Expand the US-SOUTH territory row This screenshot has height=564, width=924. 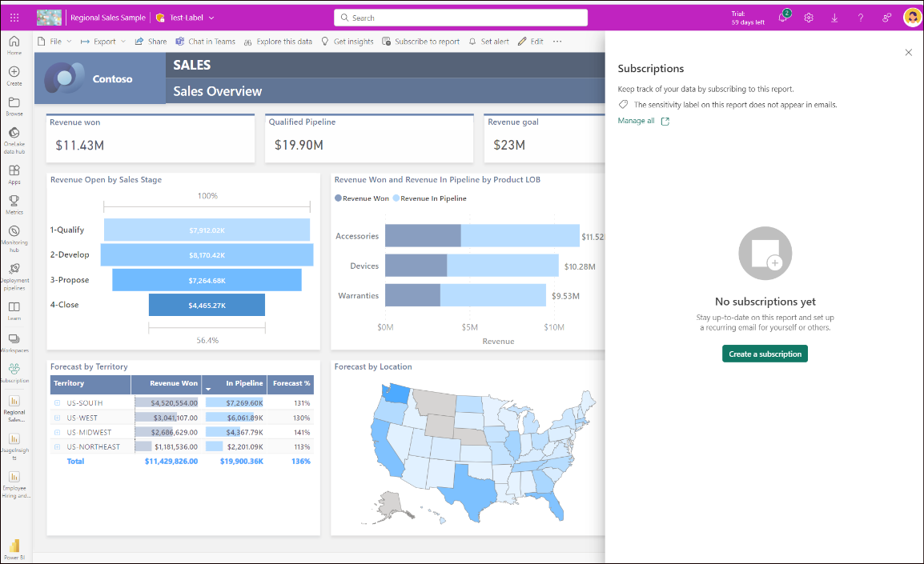click(x=57, y=403)
